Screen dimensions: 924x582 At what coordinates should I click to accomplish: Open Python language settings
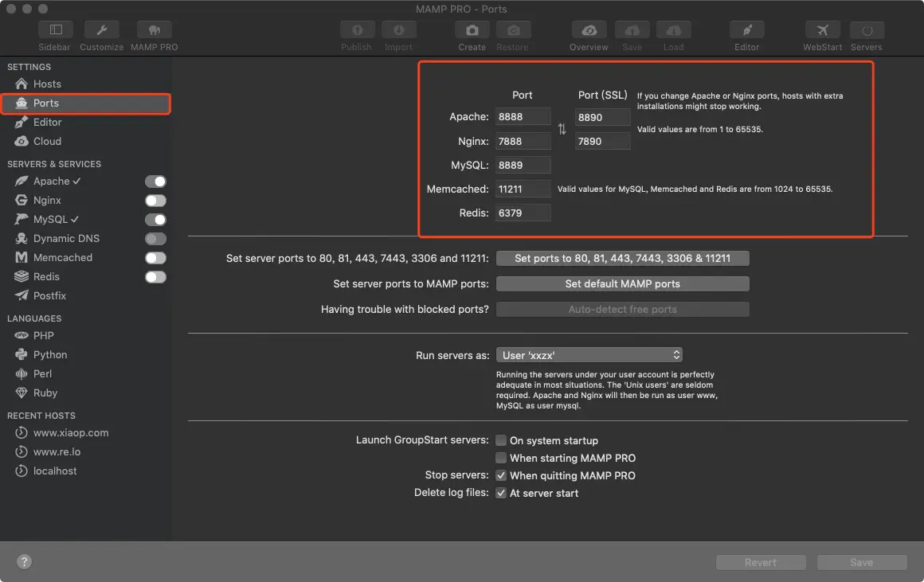50,354
